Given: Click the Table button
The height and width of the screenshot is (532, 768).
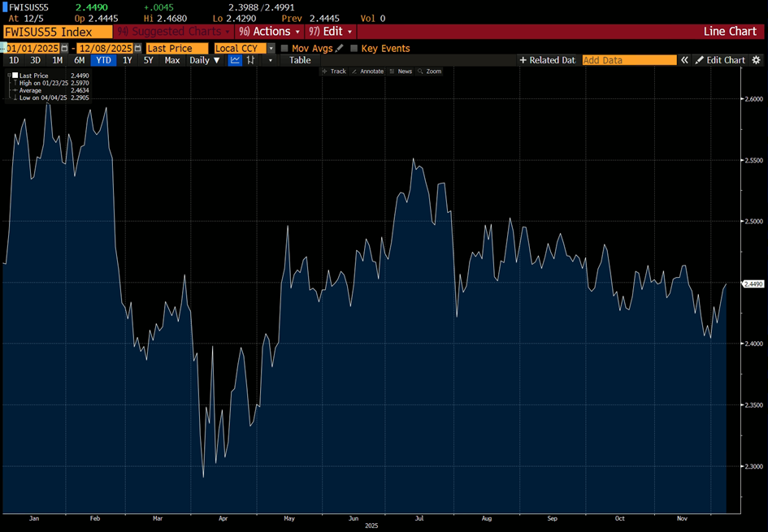Looking at the screenshot, I should click(300, 60).
